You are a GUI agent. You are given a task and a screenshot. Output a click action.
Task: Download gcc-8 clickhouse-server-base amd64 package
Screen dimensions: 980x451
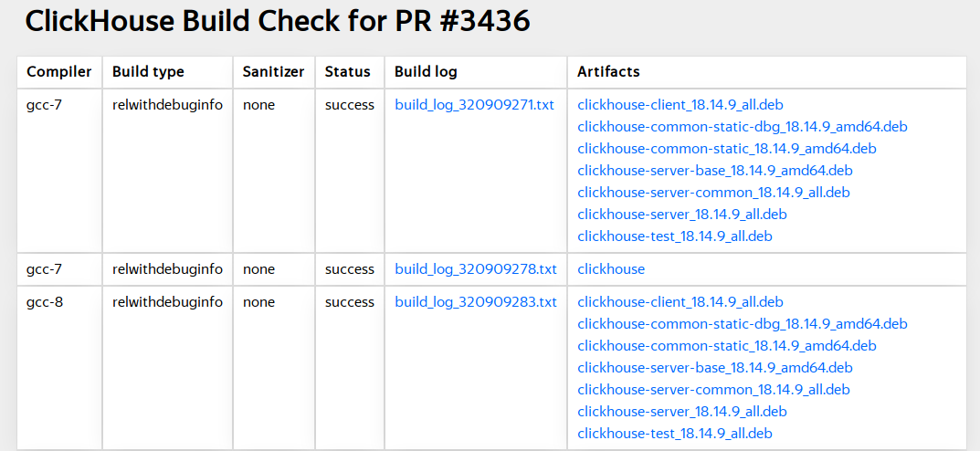click(x=714, y=368)
